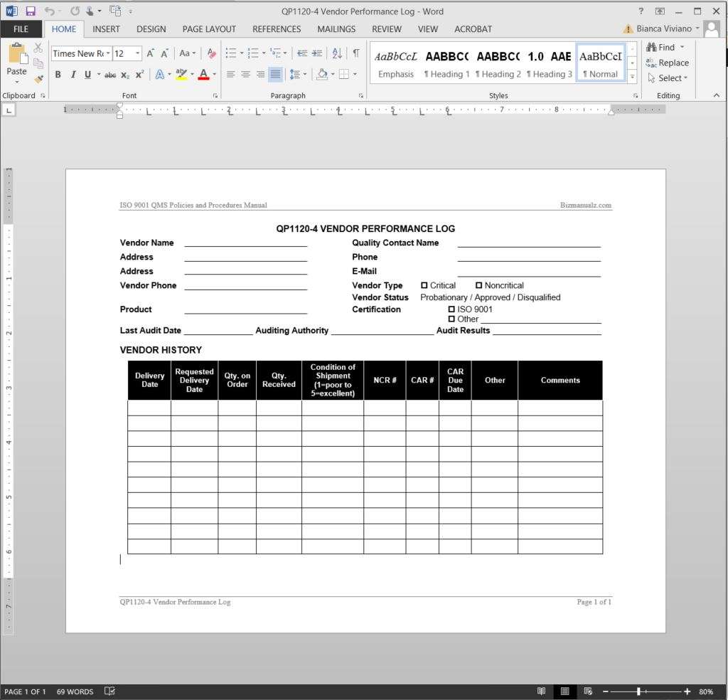Center the text

pyautogui.click(x=245, y=74)
